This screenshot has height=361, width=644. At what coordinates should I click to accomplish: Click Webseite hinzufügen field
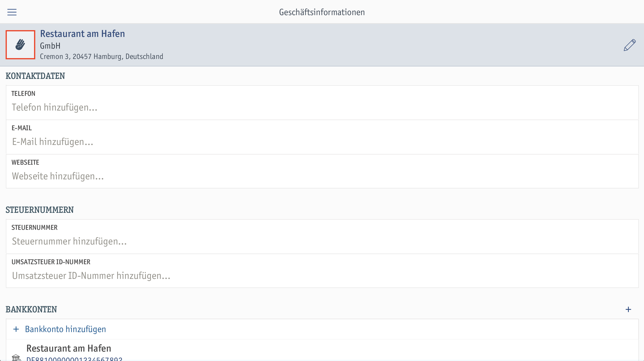pyautogui.click(x=322, y=171)
